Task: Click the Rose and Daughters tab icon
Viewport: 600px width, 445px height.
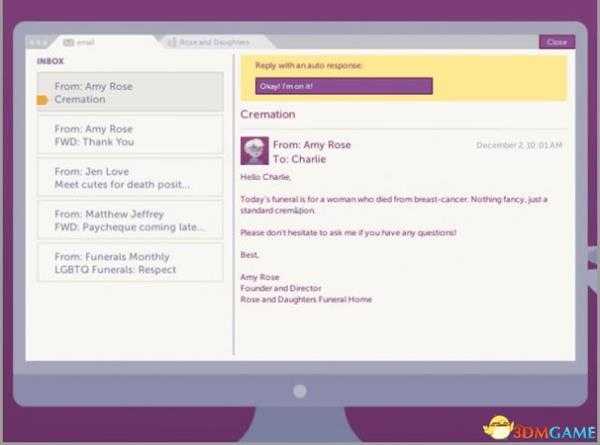Action: click(172, 42)
